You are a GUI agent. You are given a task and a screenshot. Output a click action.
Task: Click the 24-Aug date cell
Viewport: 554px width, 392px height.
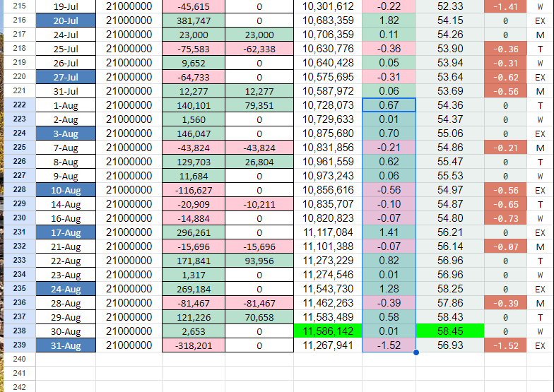(x=66, y=289)
